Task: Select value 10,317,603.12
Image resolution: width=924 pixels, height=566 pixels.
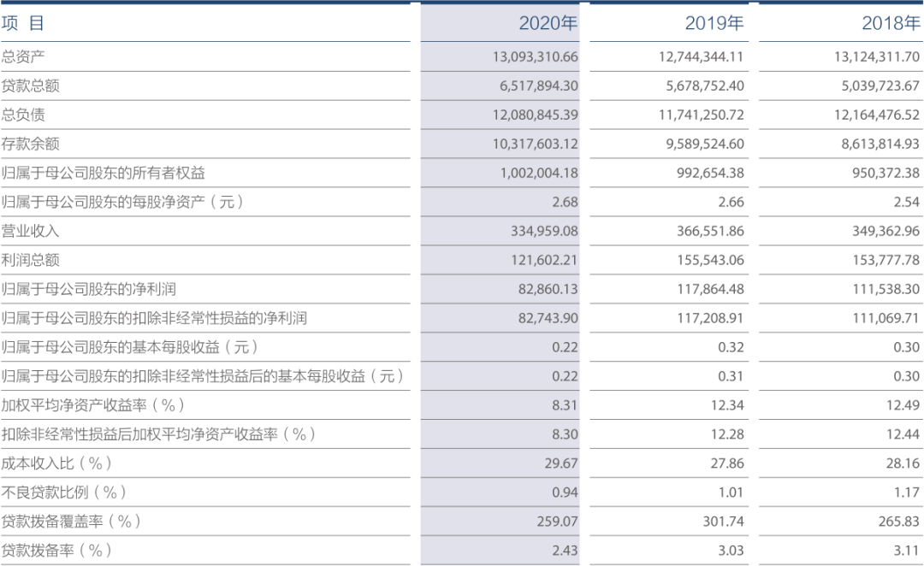Action: point(535,144)
